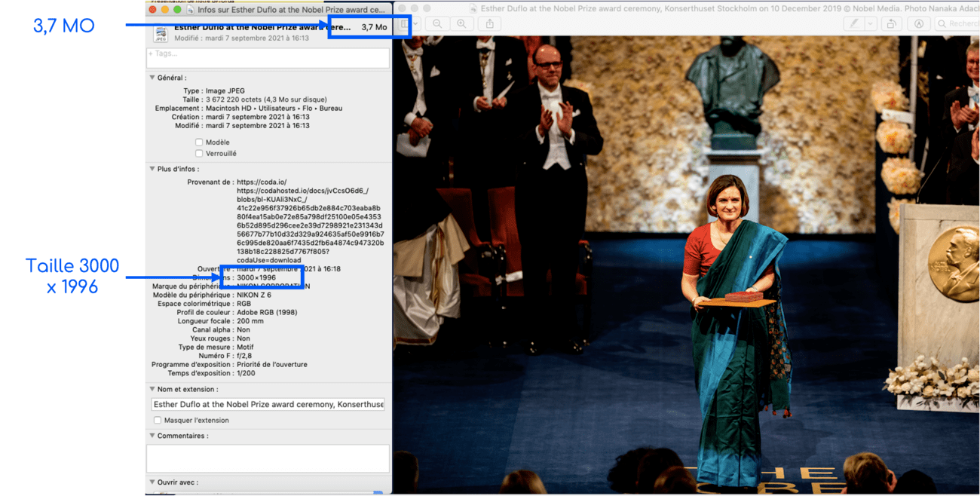
Task: Check Masquer l'extension
Action: coord(158,420)
